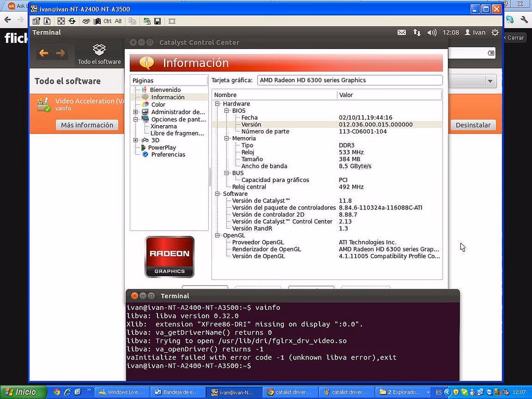Open Ubuntu sound volume indicator
This screenshot has width=532, height=399.
click(432, 33)
